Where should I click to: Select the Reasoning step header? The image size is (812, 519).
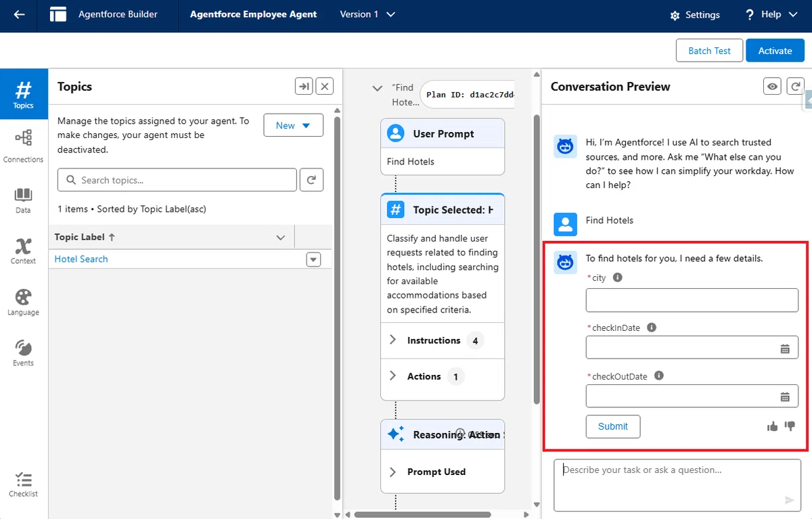pos(443,434)
